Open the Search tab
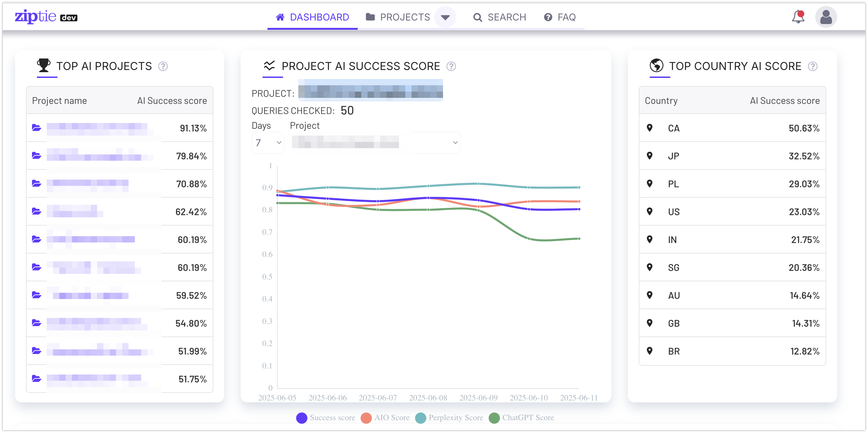 [500, 17]
